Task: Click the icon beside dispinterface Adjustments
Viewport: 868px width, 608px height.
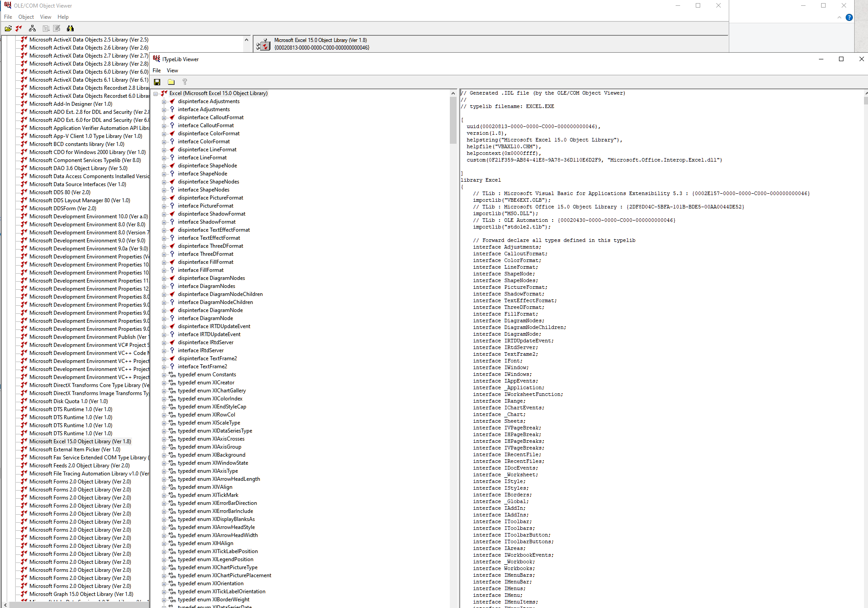Action: [172, 101]
